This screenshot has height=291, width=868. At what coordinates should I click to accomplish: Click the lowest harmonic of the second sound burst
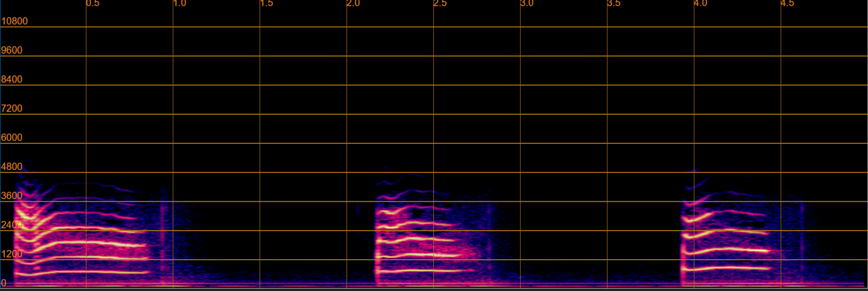[424, 270]
